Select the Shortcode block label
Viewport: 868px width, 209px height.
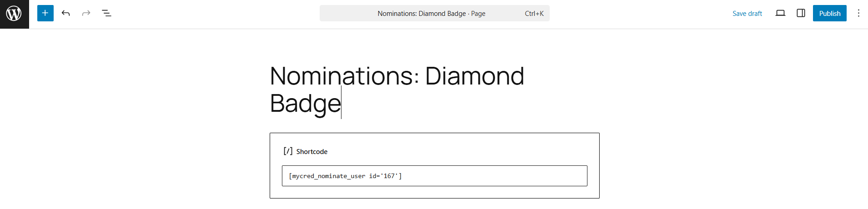[312, 152]
